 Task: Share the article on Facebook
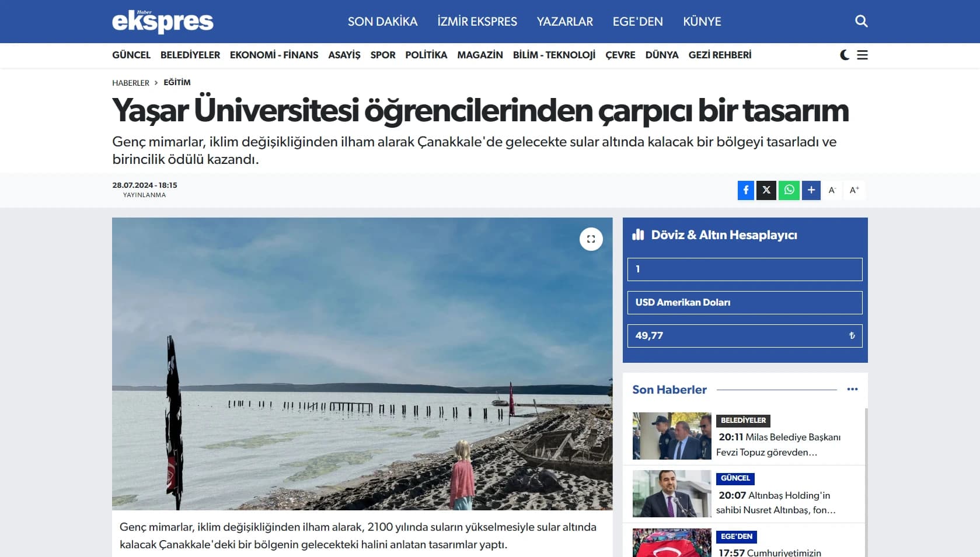coord(745,190)
